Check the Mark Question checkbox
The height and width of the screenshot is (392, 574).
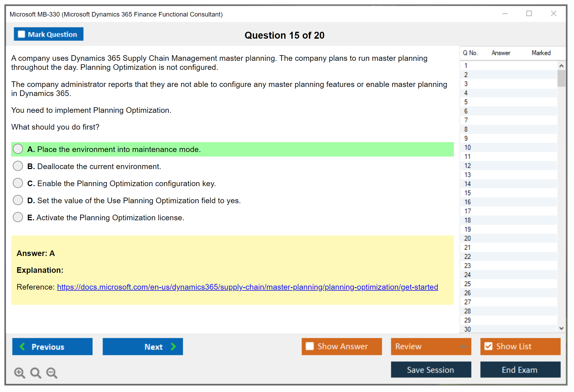pyautogui.click(x=21, y=34)
